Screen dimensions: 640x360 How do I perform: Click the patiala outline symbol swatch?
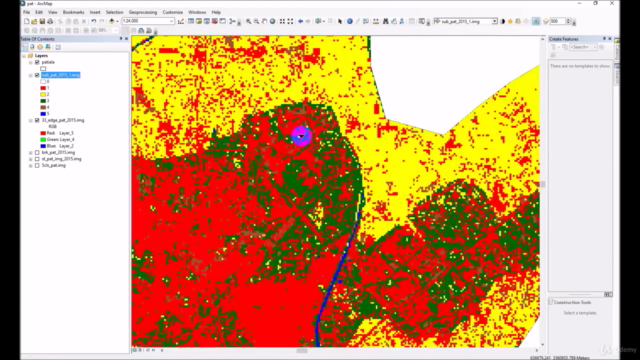(43, 69)
